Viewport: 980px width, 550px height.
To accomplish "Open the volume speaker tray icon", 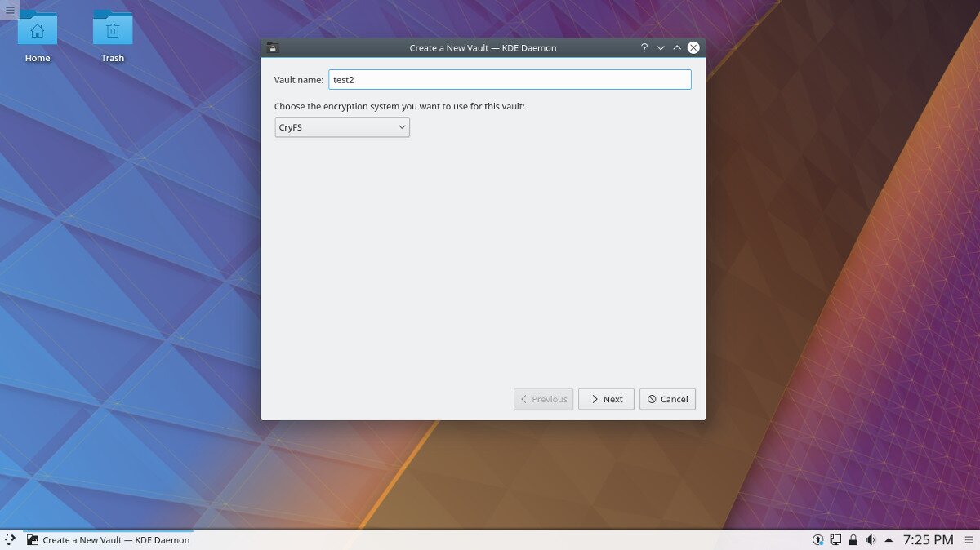I will pyautogui.click(x=870, y=539).
